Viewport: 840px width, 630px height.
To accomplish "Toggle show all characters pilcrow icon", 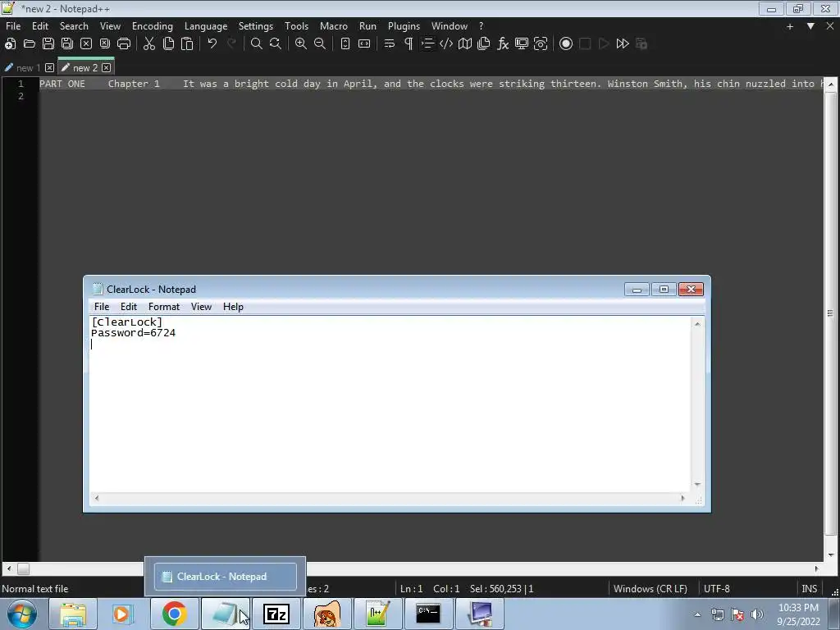I will [409, 44].
